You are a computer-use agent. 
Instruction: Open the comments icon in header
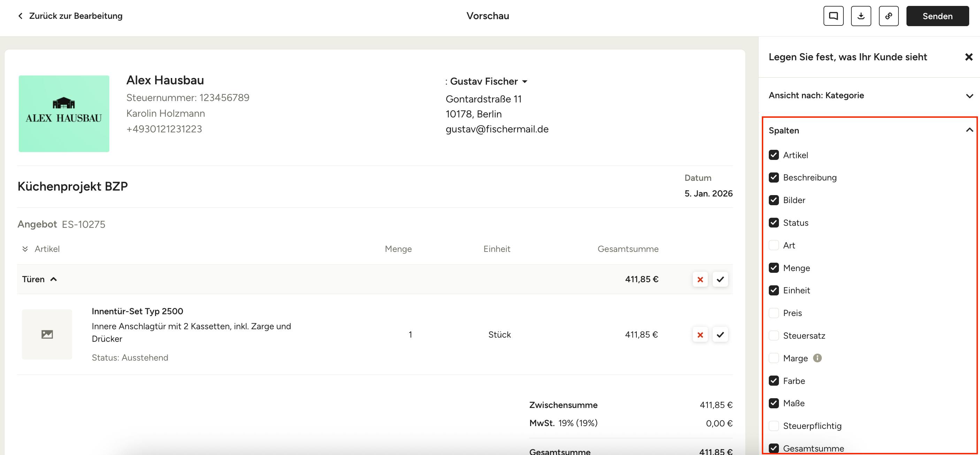pyautogui.click(x=833, y=16)
